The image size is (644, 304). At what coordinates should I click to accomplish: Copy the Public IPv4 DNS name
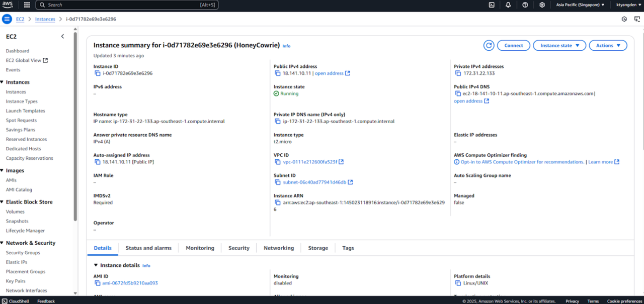[458, 93]
